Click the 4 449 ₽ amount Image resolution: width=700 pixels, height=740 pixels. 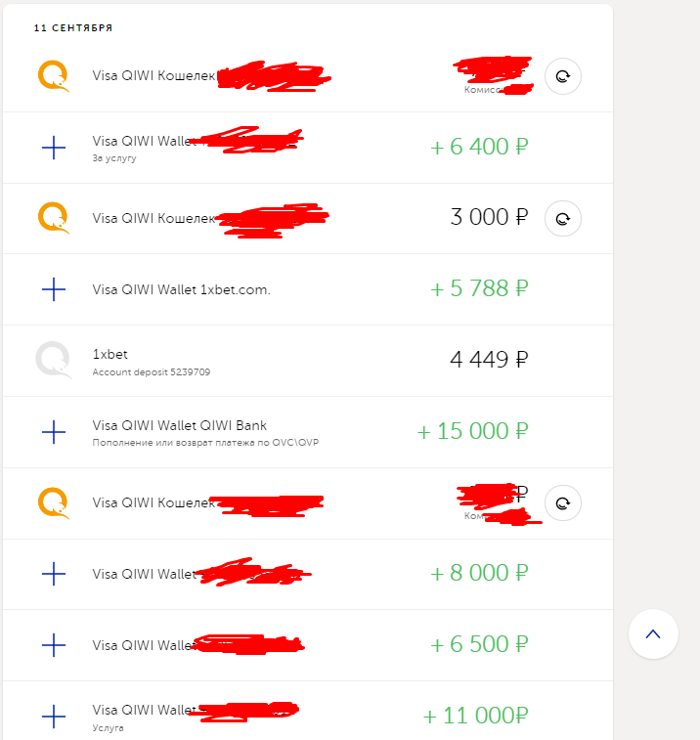pos(489,360)
